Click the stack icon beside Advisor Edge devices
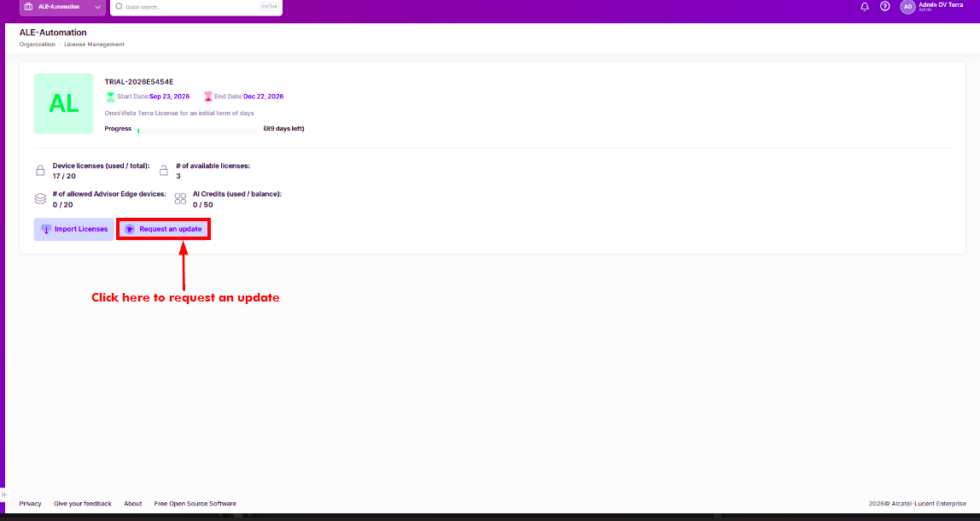 pyautogui.click(x=40, y=199)
